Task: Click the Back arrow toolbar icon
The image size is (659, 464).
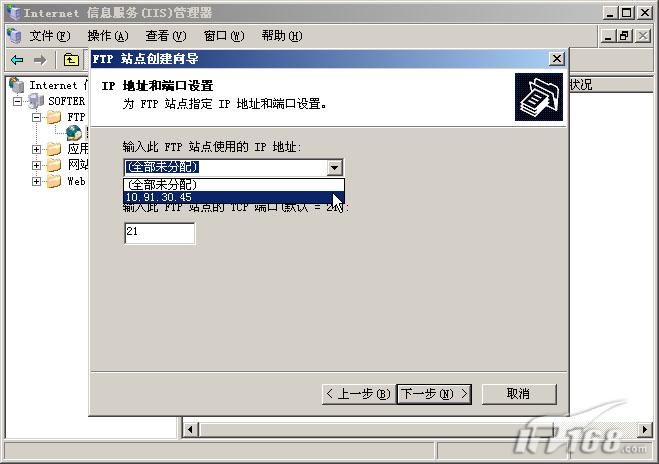Action: (17, 60)
